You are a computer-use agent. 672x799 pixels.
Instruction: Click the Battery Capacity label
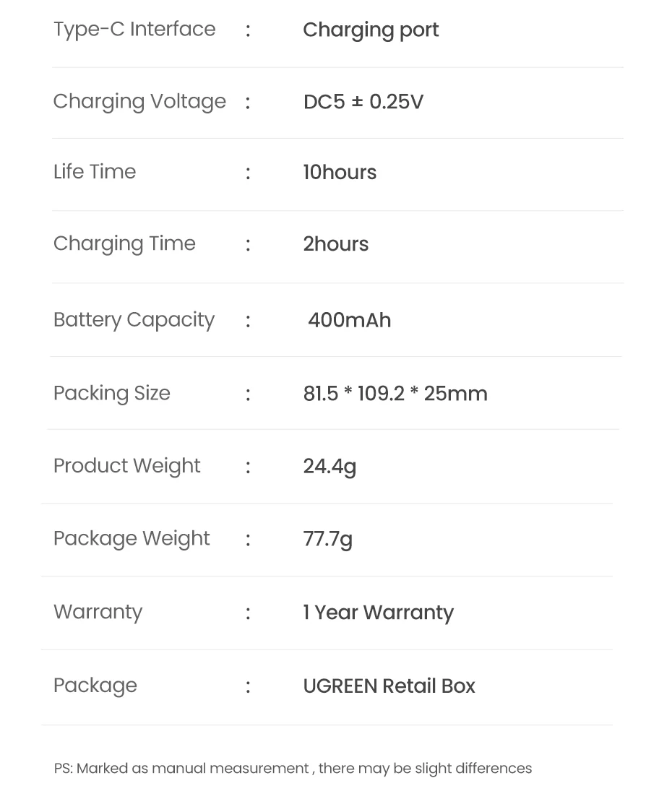(134, 320)
